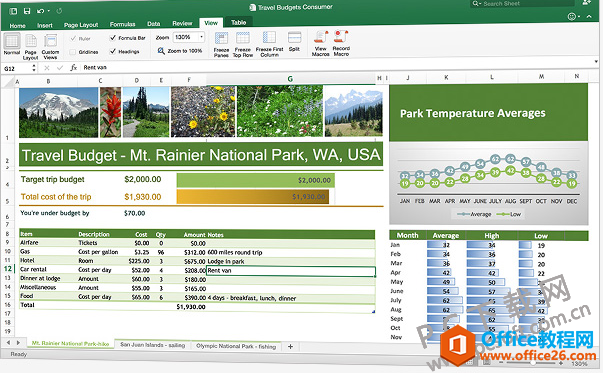This screenshot has height=373, width=603.
Task: Open the Data ribbon tab
Action: pyautogui.click(x=153, y=24)
